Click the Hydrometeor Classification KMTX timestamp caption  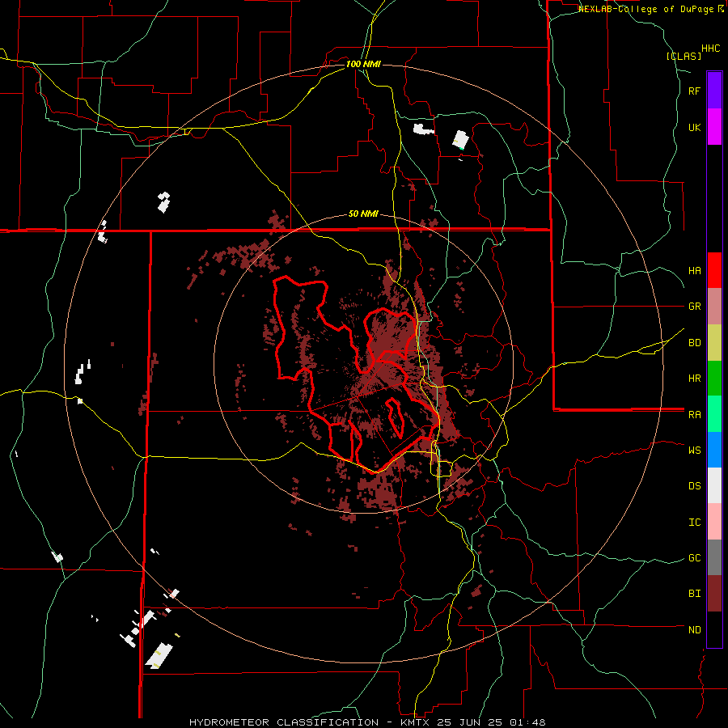367,722
